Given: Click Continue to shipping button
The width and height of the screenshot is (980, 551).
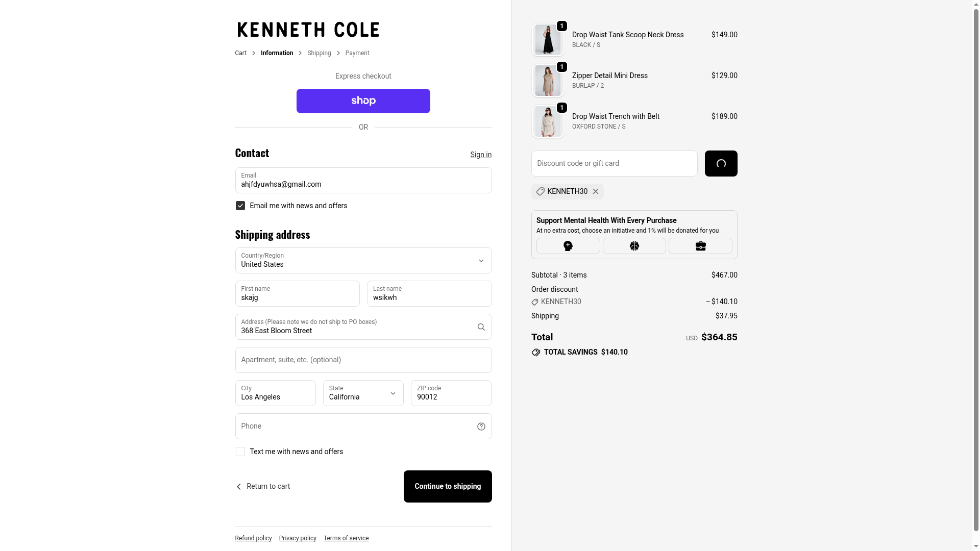Looking at the screenshot, I should point(447,486).
